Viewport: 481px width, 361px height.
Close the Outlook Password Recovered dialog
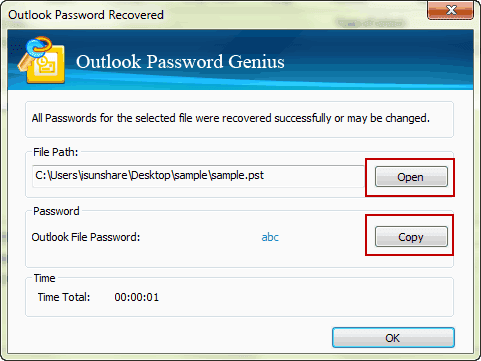point(451,10)
